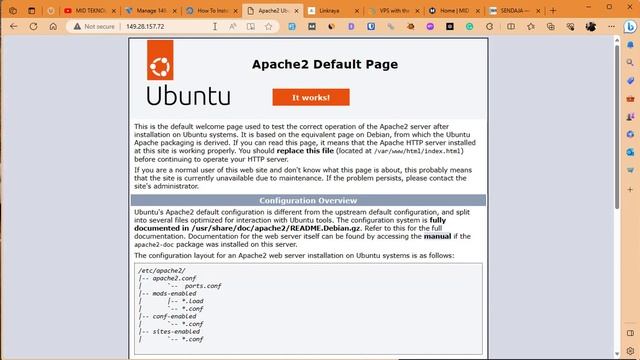Click the user profile avatar
The width and height of the screenshot is (640, 360).
coord(591,27)
